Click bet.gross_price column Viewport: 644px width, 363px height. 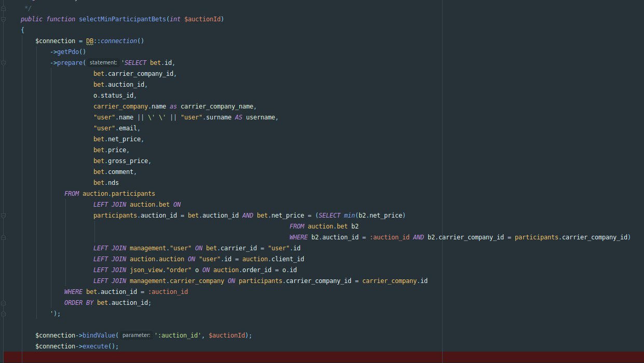point(121,160)
